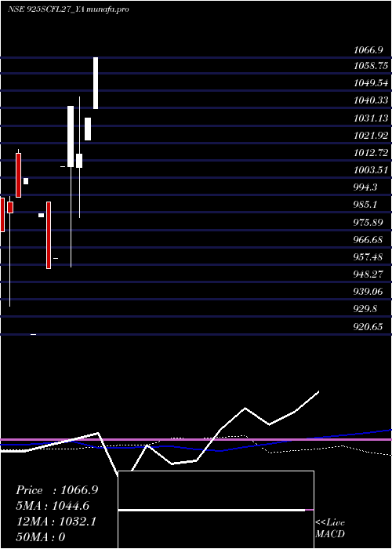
Task: Select the 1058.75 price axis label
Action: [371, 66]
